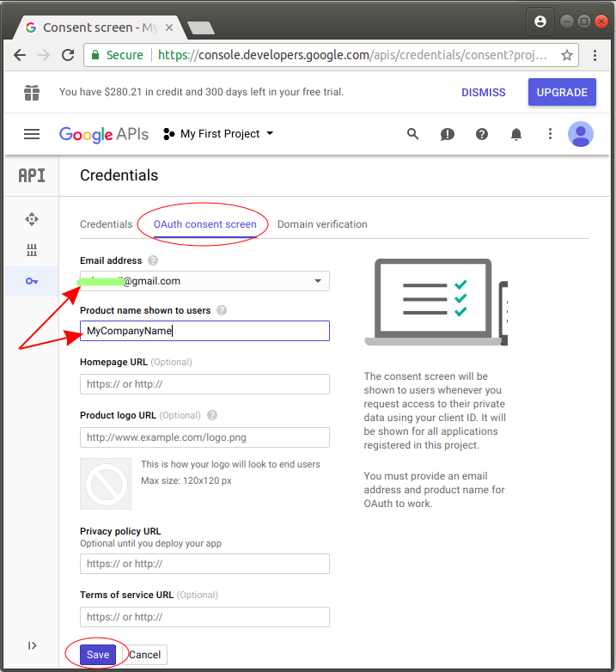Click the Product logo URL help icon
Image resolution: width=616 pixels, height=672 pixels.
pos(212,415)
